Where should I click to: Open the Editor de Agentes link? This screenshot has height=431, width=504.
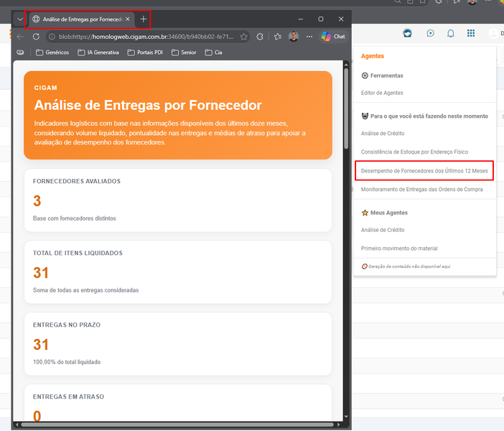(x=382, y=93)
